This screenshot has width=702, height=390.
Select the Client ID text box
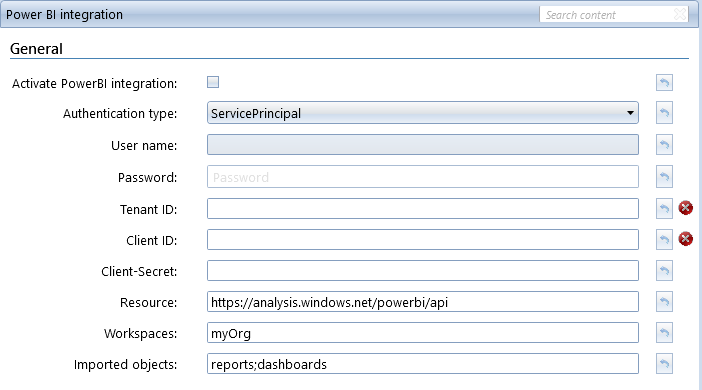point(423,240)
